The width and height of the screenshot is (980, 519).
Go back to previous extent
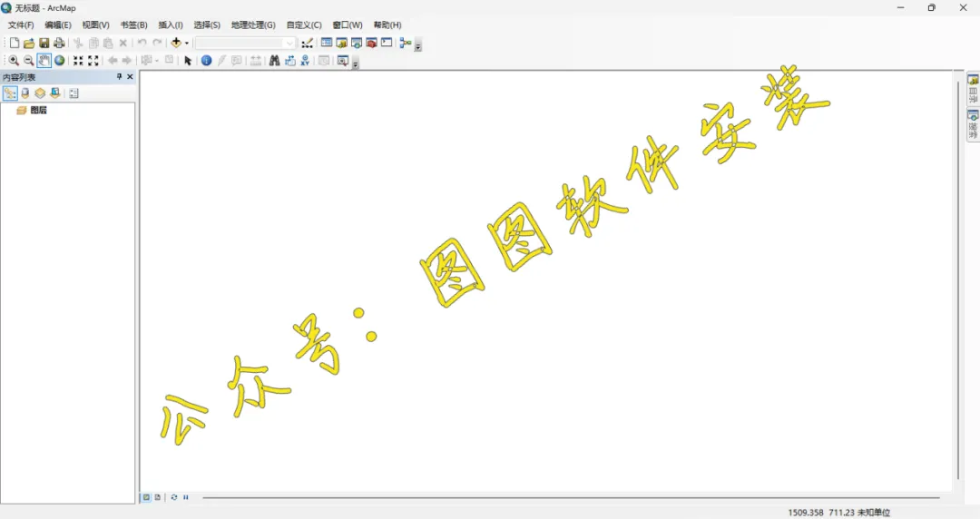tap(113, 61)
